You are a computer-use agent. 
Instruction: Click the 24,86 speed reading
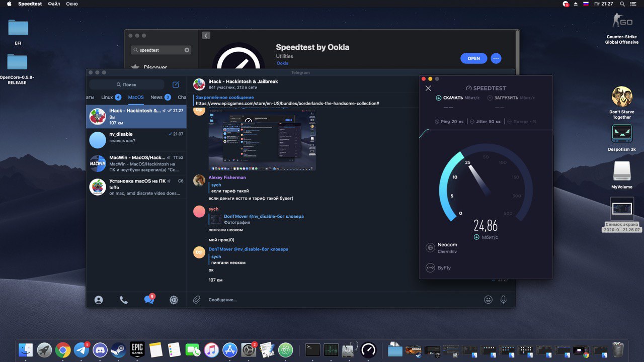(x=486, y=225)
